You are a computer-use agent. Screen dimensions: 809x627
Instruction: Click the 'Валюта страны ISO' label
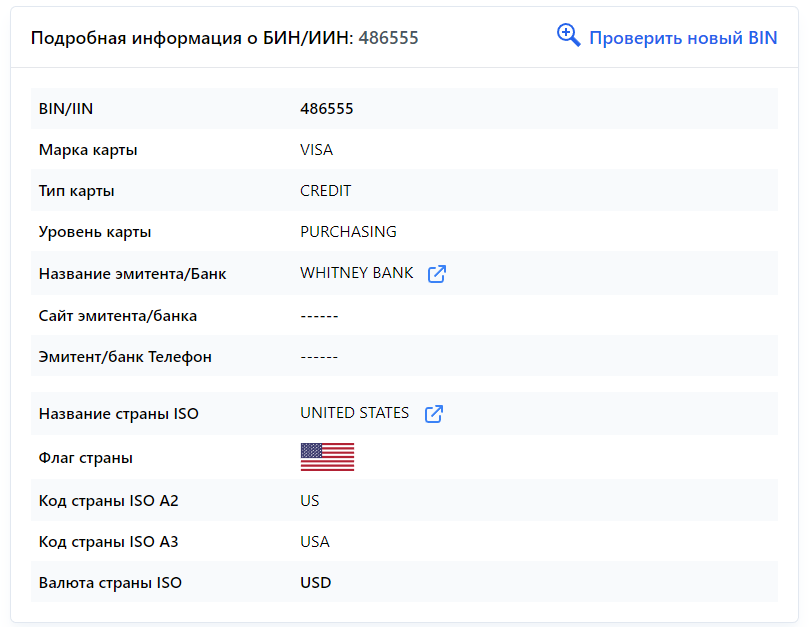(x=110, y=583)
